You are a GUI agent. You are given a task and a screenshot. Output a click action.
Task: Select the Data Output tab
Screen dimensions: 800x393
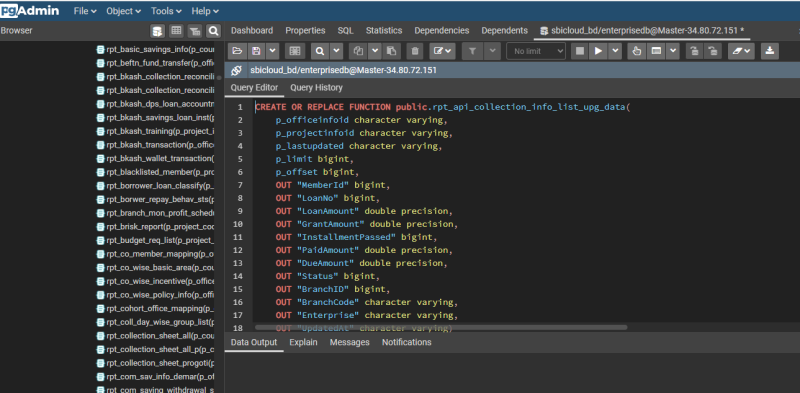tap(254, 342)
